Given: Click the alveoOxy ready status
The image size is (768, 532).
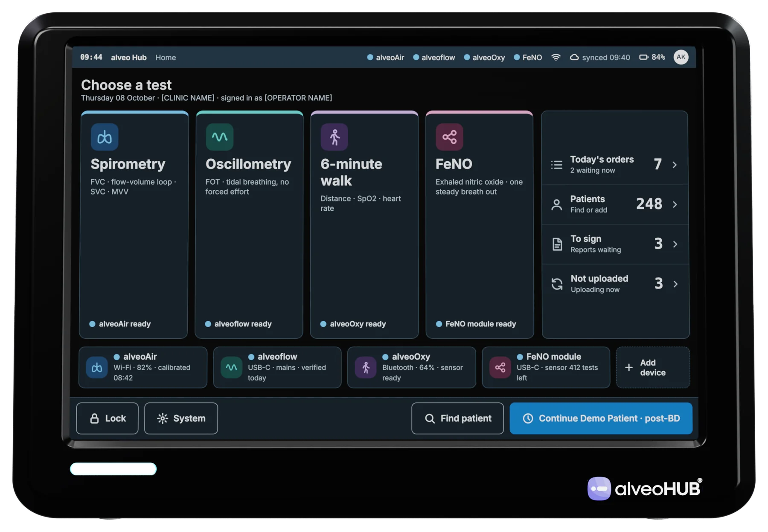Looking at the screenshot, I should [353, 324].
